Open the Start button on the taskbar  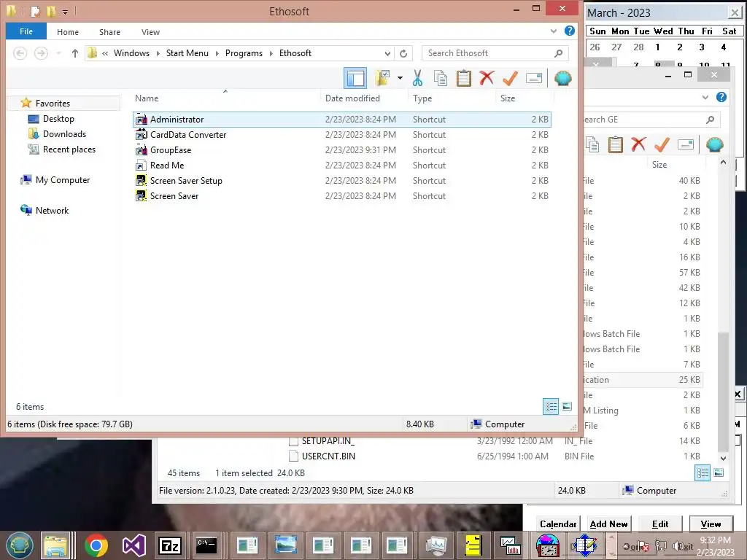(19, 545)
